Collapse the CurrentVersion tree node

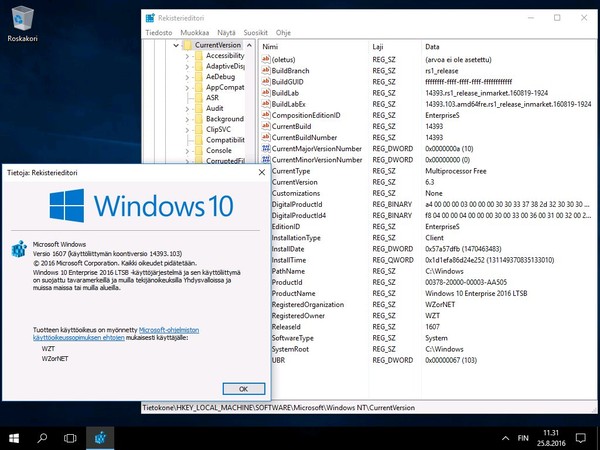176,45
